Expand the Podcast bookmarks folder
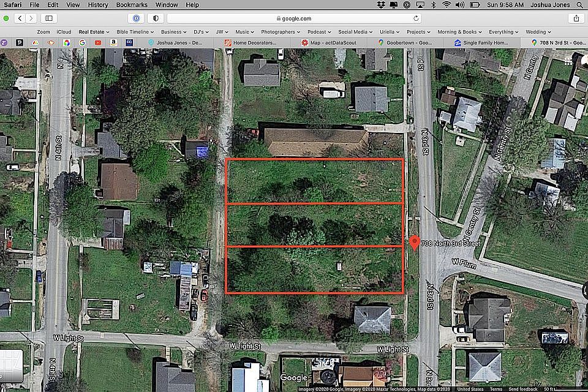588x392 pixels. pyautogui.click(x=319, y=32)
